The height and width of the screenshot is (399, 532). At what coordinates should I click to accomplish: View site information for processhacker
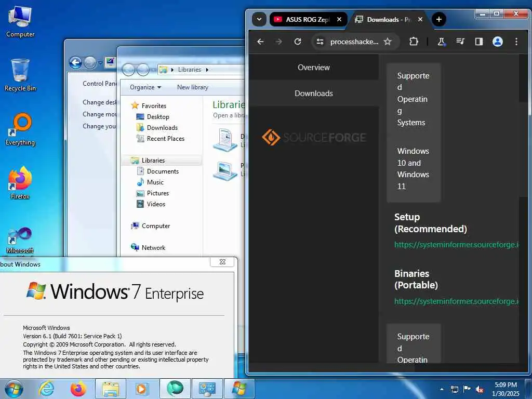click(x=320, y=42)
